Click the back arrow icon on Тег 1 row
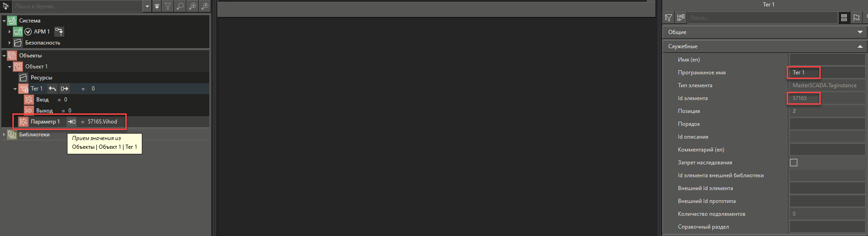 [x=52, y=89]
